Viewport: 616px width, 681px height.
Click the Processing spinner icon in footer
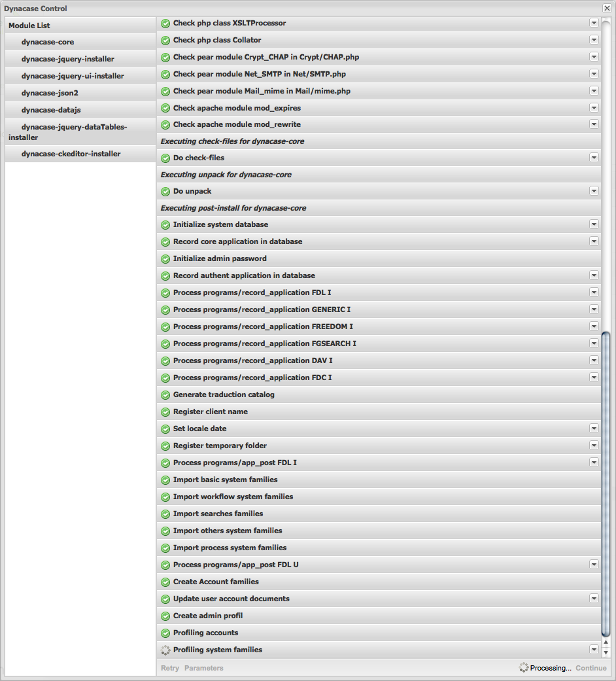click(x=524, y=667)
